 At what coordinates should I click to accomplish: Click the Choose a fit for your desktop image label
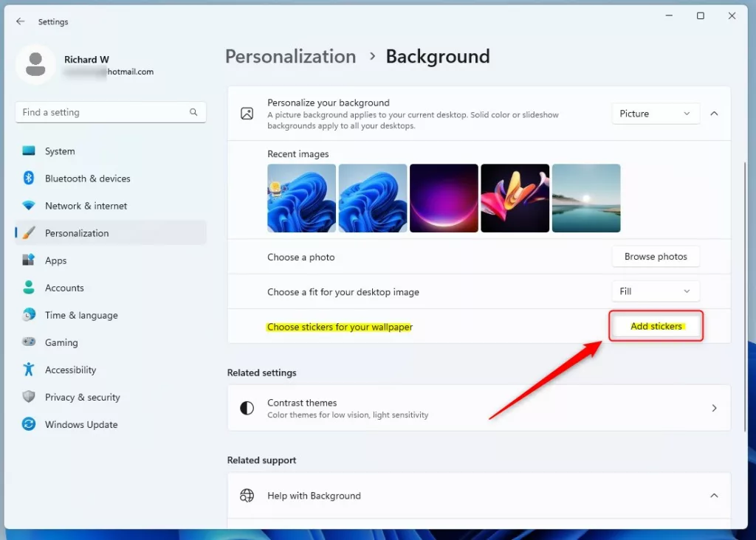coord(343,292)
